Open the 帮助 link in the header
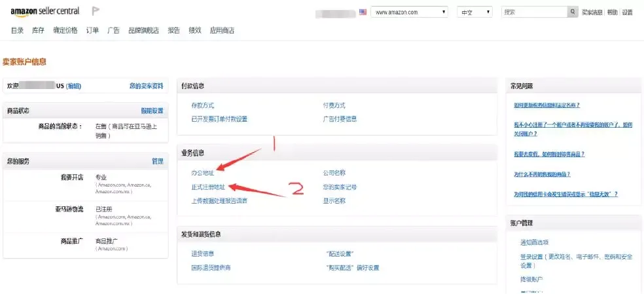The width and height of the screenshot is (644, 294). click(612, 12)
